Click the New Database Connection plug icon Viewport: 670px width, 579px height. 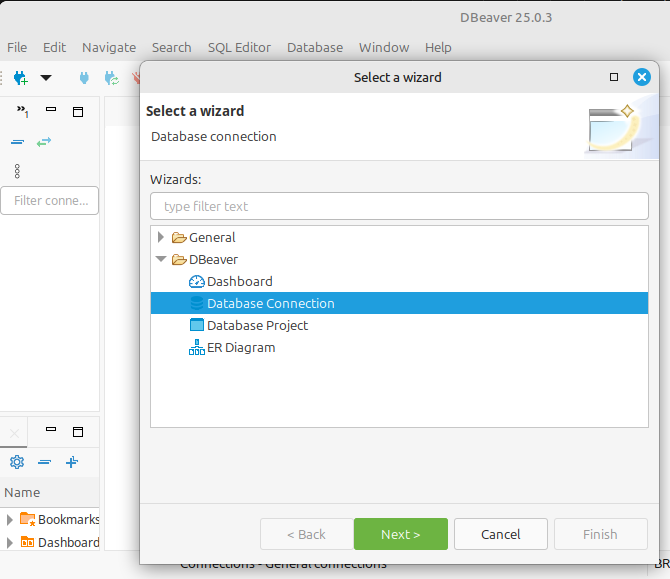point(19,78)
